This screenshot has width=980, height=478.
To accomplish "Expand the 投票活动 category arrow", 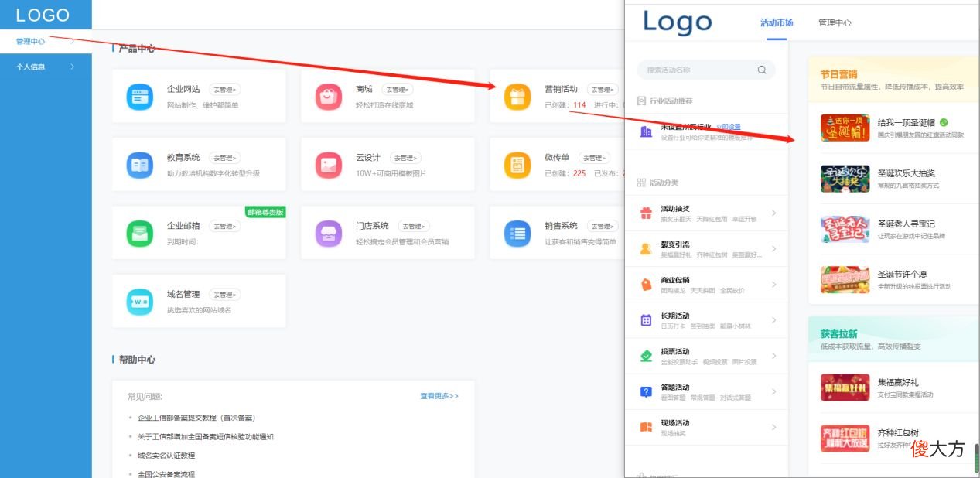I will point(773,356).
